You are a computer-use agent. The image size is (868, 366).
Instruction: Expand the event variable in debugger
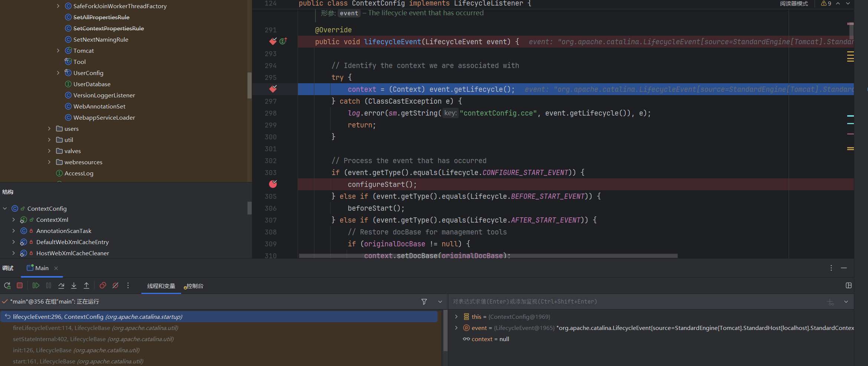(x=456, y=328)
